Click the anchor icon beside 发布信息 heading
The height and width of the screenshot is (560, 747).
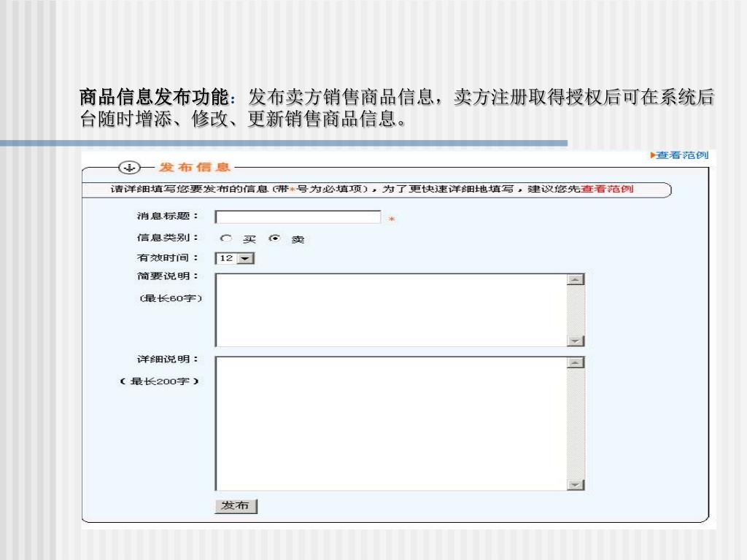pos(130,167)
